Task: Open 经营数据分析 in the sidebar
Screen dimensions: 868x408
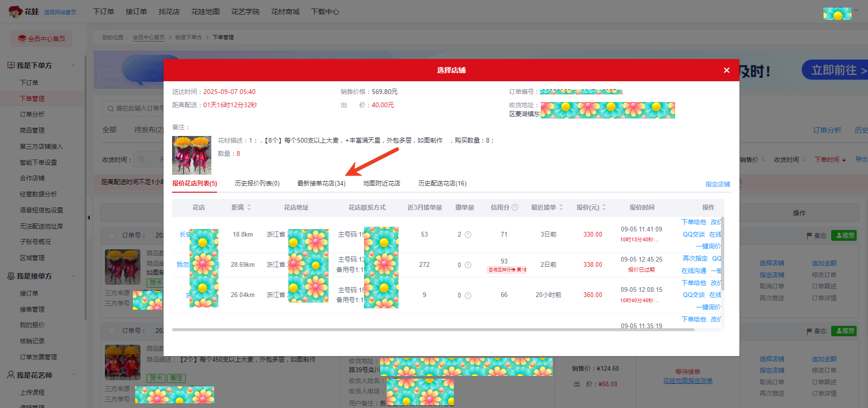Action: click(x=38, y=194)
